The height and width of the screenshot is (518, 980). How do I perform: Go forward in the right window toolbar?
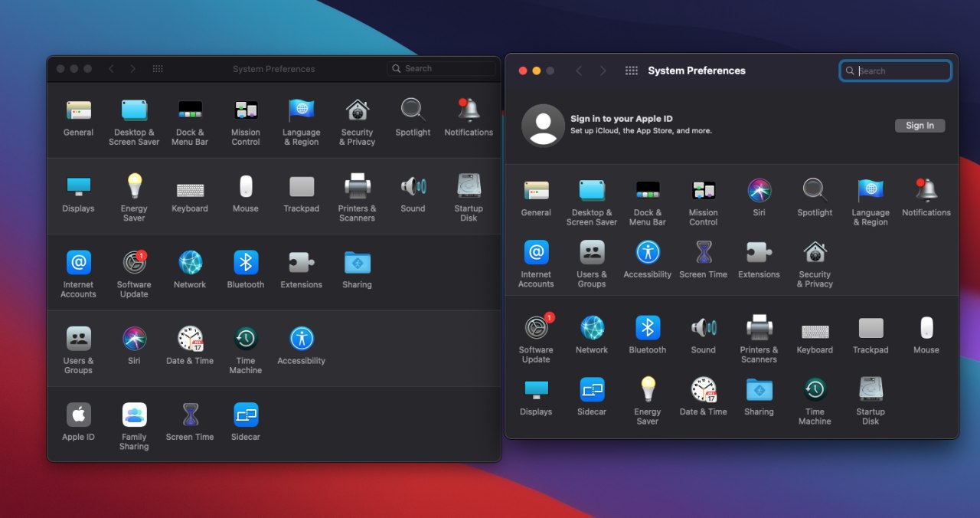click(x=603, y=70)
